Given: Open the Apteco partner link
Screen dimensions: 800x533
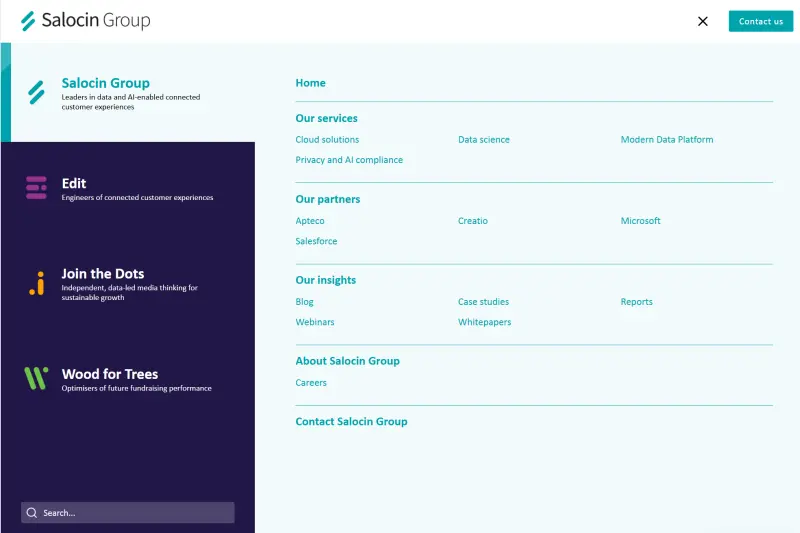Looking at the screenshot, I should [310, 221].
